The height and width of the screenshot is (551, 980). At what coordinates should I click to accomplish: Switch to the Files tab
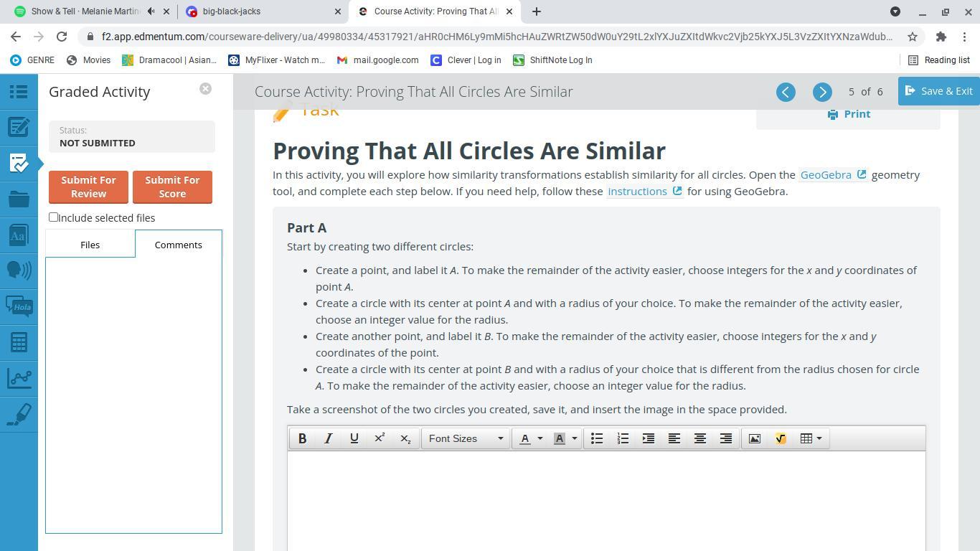tap(90, 245)
